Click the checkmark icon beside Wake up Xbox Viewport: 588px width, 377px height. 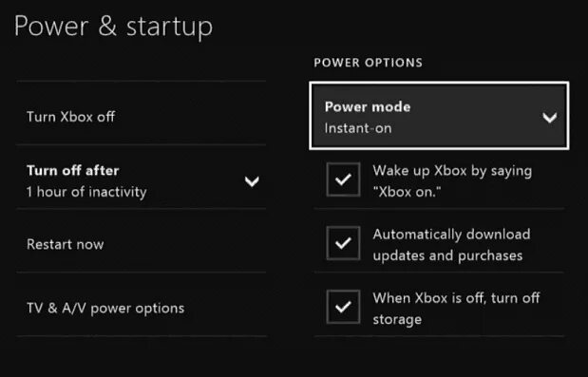pos(343,179)
